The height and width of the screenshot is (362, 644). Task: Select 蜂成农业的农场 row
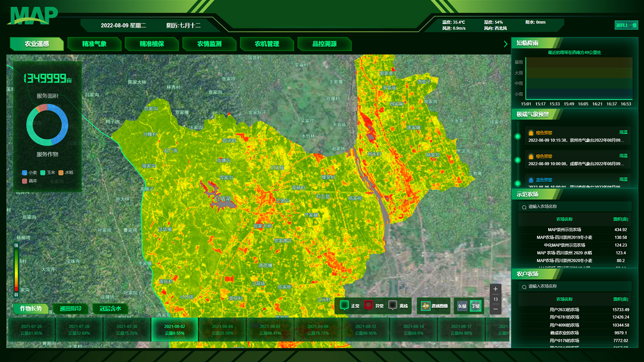[575, 333]
